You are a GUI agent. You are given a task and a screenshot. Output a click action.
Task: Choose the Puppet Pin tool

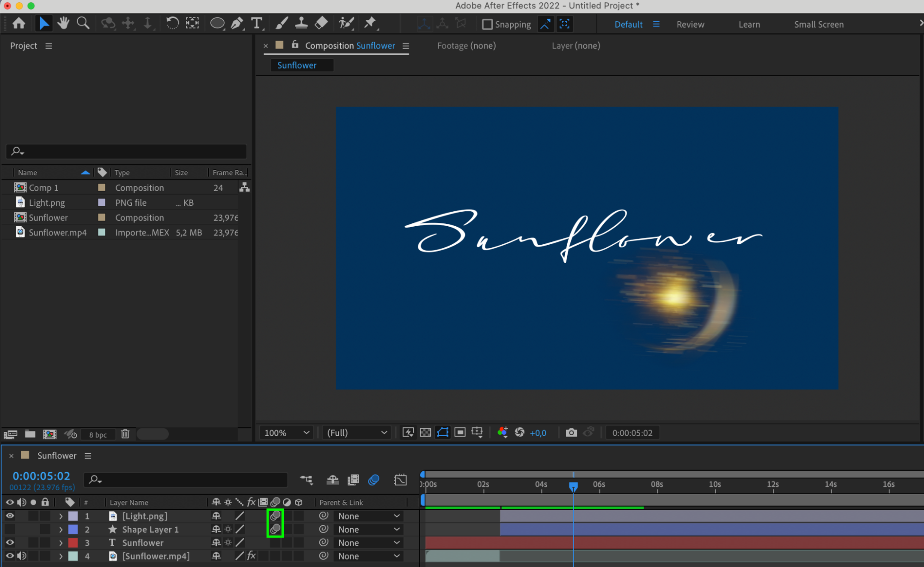point(370,23)
